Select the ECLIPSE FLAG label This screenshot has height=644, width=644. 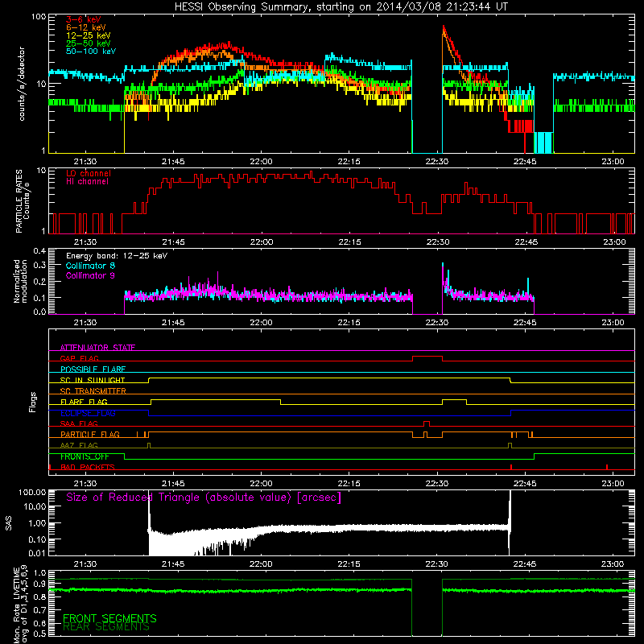[88, 413]
